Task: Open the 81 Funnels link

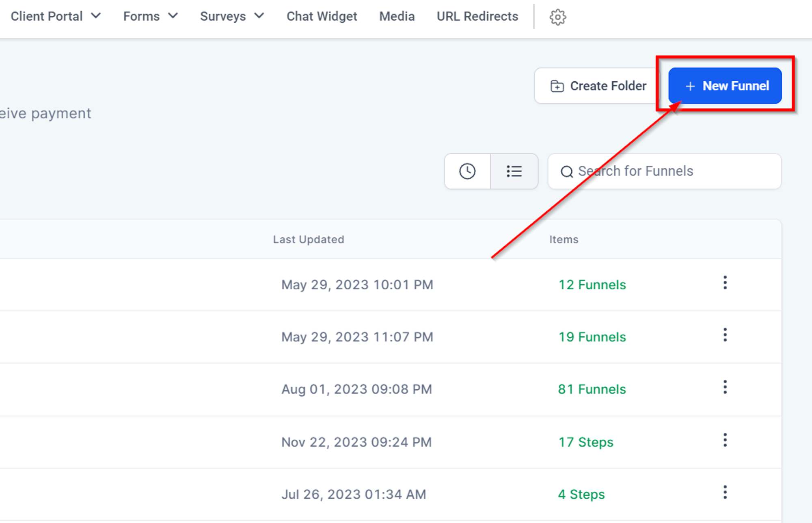Action: (x=592, y=389)
